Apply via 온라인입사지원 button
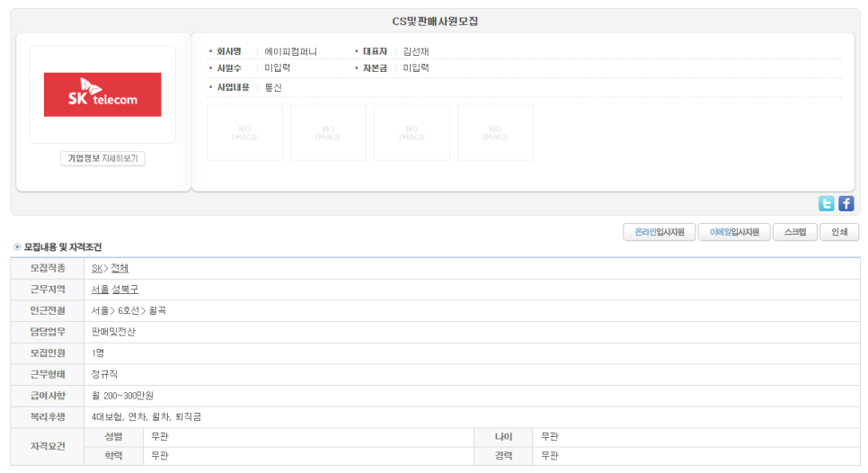868x473 pixels. [659, 232]
